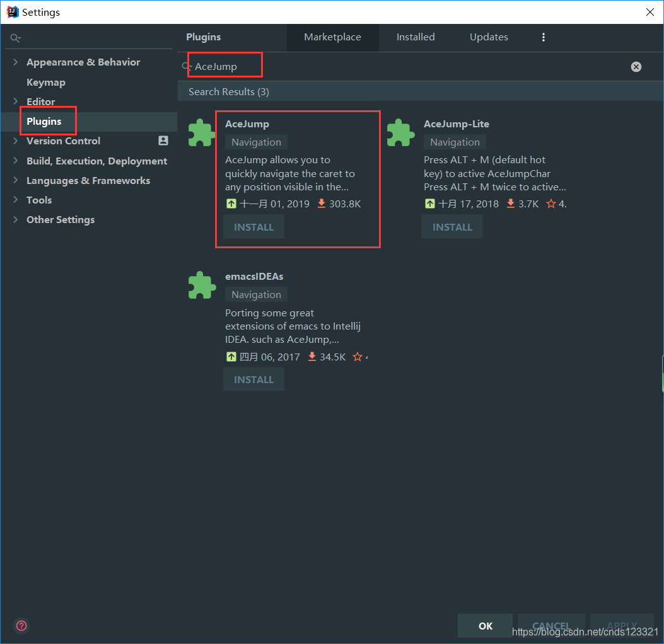Click the AceJump-Lite plugin puzzle icon

point(400,133)
